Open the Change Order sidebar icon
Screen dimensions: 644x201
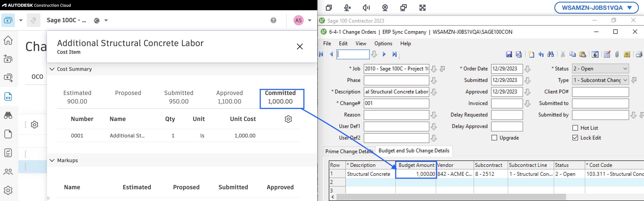click(x=8, y=96)
